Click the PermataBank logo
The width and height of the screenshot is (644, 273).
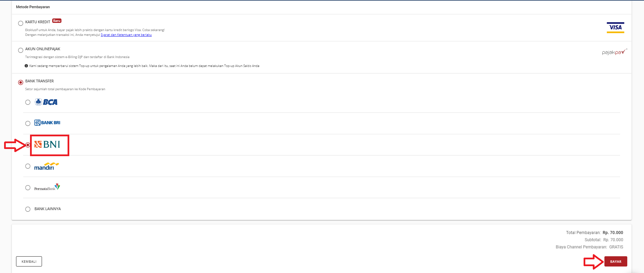(47, 187)
